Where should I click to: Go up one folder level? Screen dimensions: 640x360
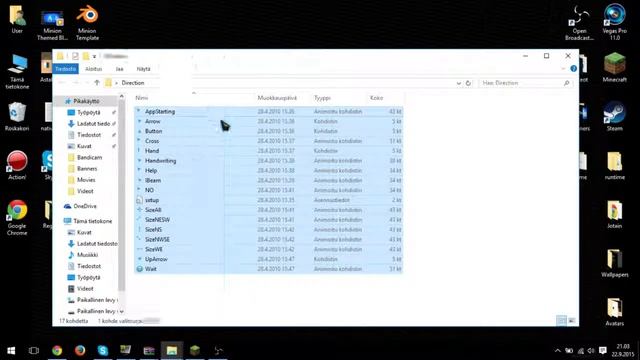pos(97,82)
